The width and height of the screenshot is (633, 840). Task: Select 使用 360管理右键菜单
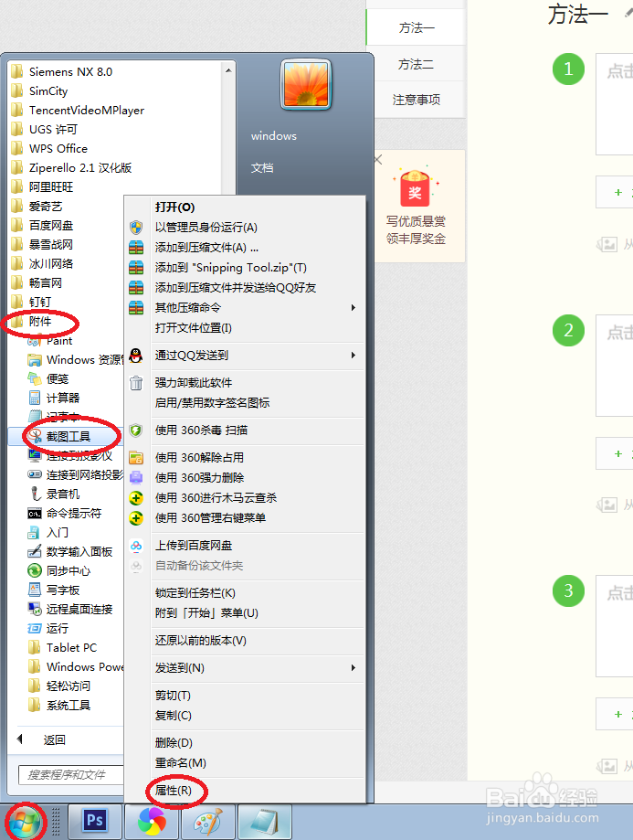210,518
